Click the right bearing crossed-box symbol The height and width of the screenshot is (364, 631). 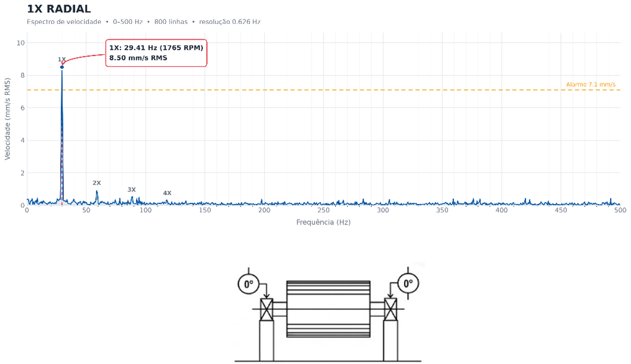(x=390, y=309)
